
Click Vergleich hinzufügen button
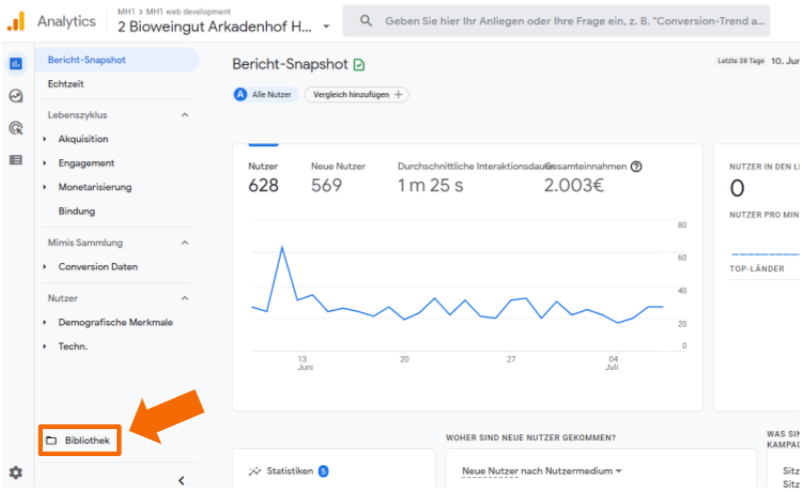pos(356,94)
